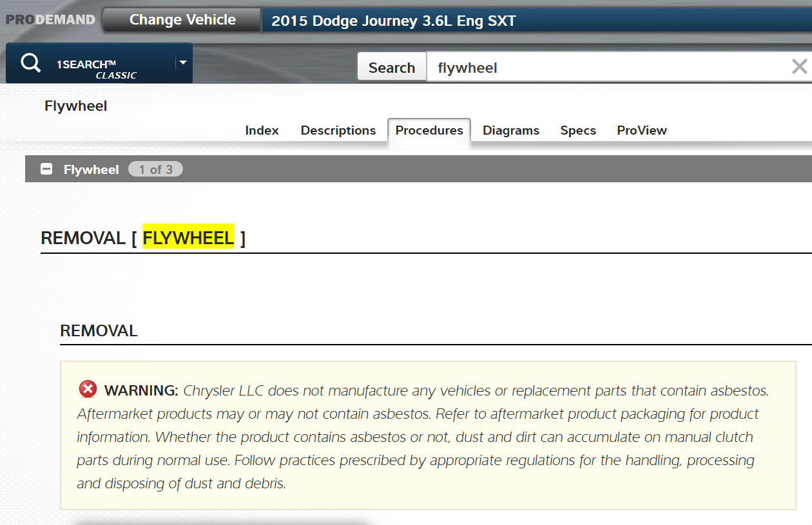Go to the Specs tab
Viewport: 812px width, 525px height.
pos(578,130)
